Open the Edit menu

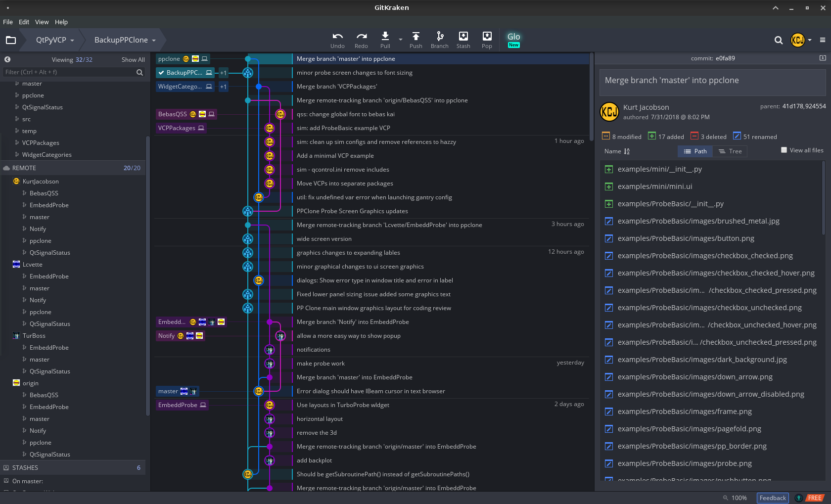tap(24, 22)
